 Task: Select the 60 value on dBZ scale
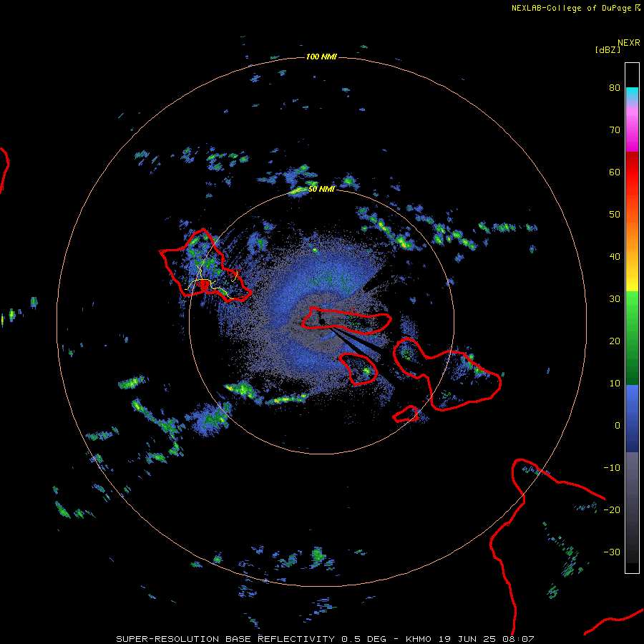tap(615, 172)
